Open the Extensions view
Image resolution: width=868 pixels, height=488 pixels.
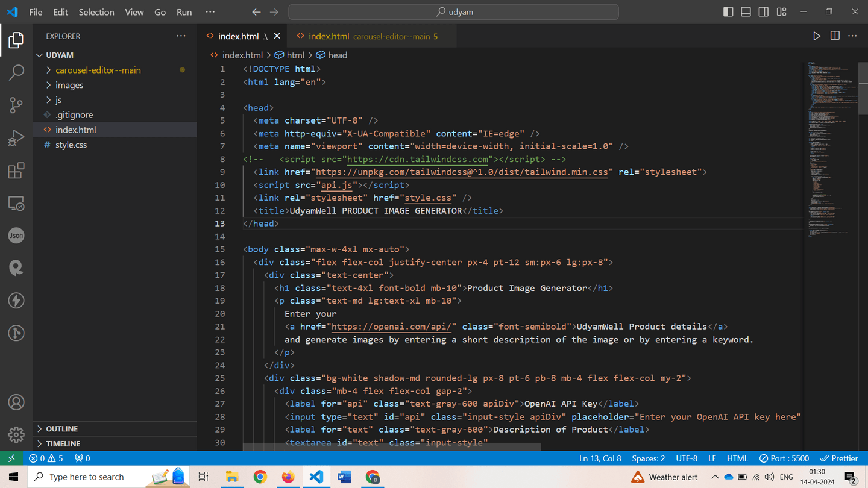pyautogui.click(x=16, y=170)
